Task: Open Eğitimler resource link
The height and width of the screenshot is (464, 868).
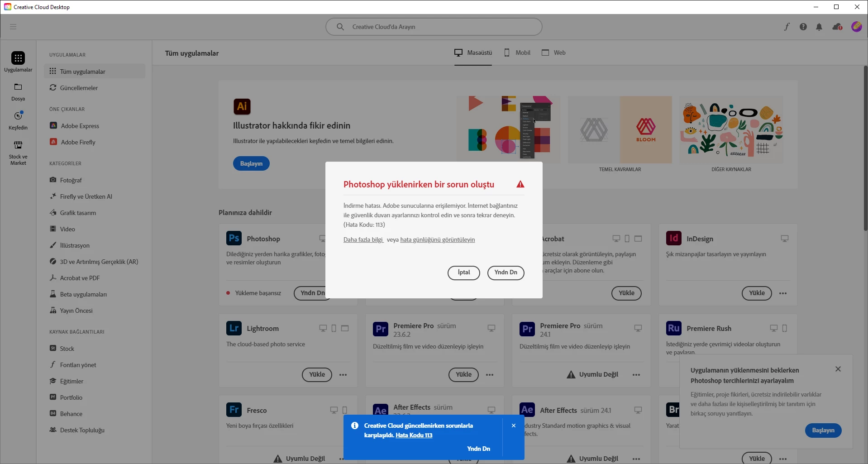Action: pyautogui.click(x=95, y=381)
